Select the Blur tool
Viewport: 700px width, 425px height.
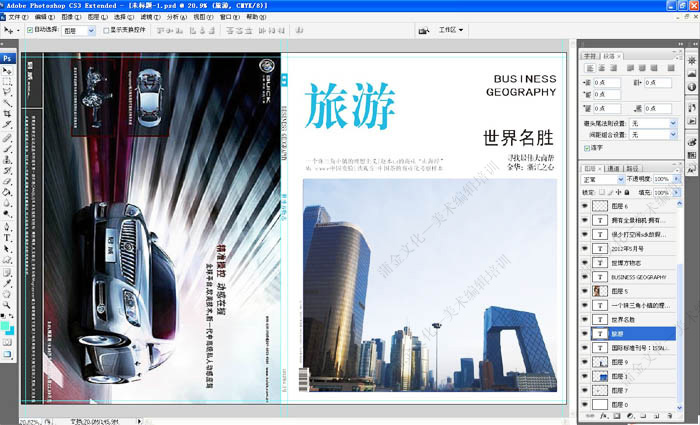pos(7,203)
